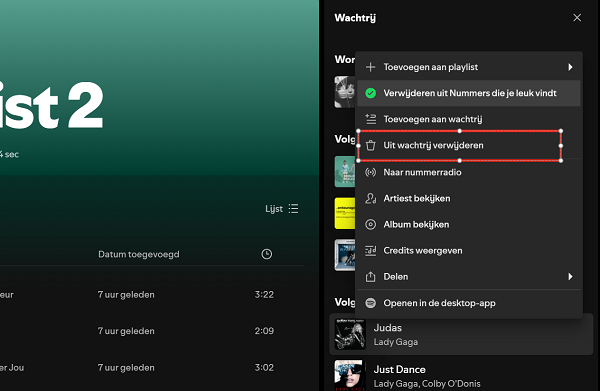Click the album disc icon

click(370, 224)
